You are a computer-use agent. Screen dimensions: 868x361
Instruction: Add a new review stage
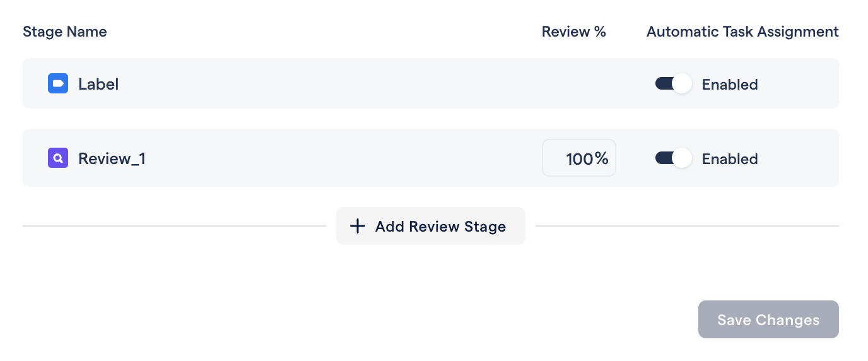(x=431, y=226)
